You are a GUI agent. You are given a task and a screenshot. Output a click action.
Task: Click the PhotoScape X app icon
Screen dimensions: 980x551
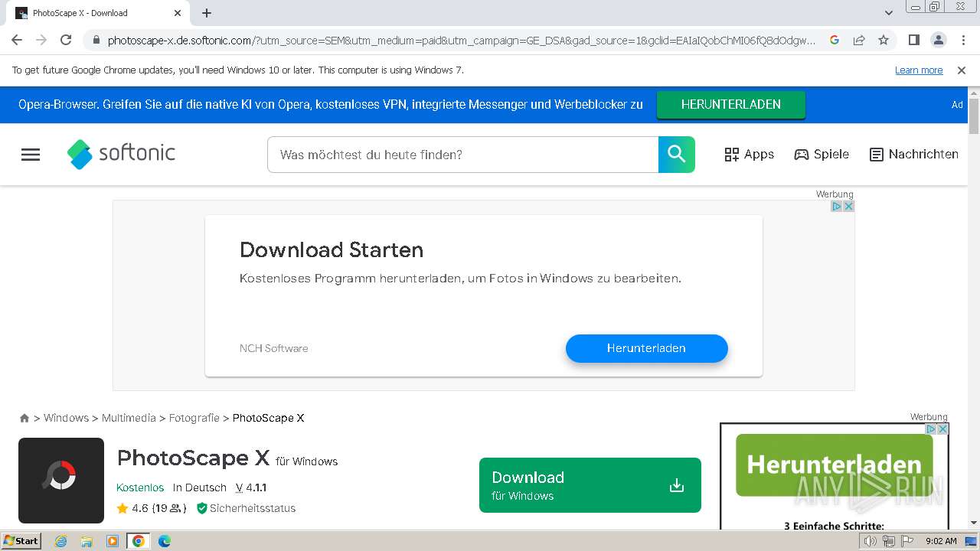tap(61, 481)
